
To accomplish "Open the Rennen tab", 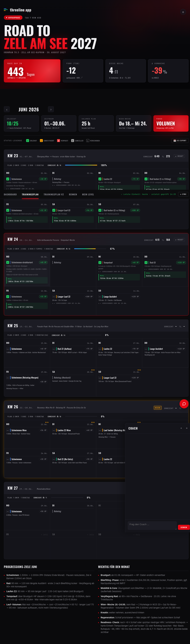I will (73, 195).
